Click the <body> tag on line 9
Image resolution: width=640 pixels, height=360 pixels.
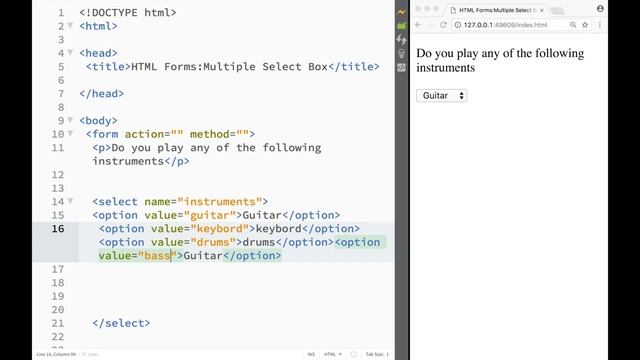[x=98, y=120]
